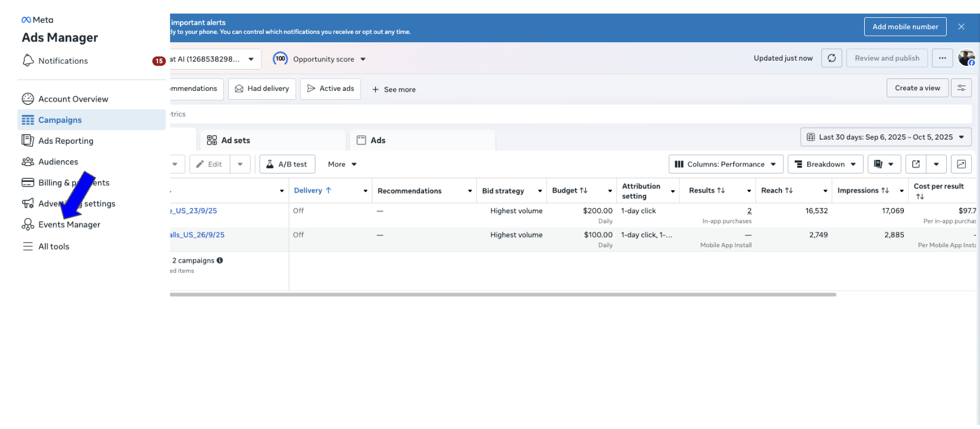Viewport: 980px width, 429px height.
Task: Open the charts view icon
Action: pos(961,165)
